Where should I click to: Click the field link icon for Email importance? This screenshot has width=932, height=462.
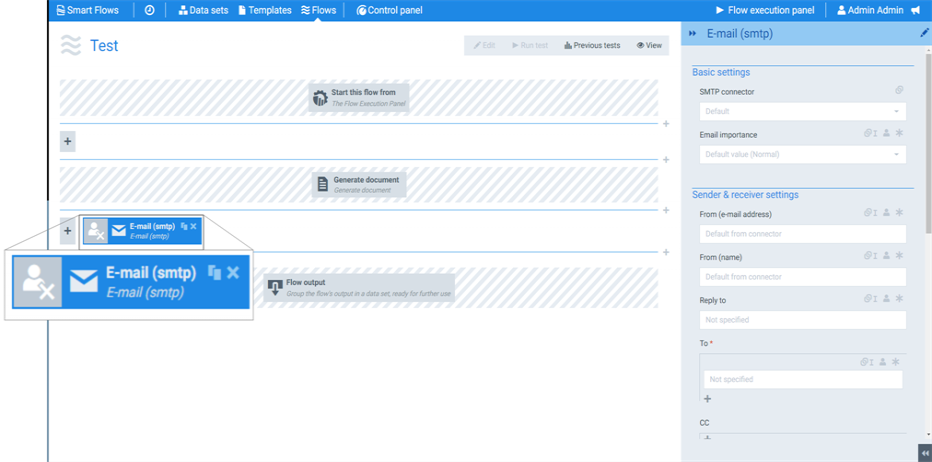point(870,133)
